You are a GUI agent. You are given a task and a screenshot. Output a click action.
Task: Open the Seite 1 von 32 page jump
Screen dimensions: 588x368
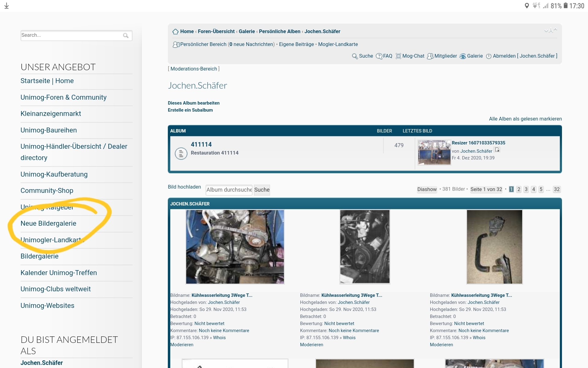click(x=486, y=190)
